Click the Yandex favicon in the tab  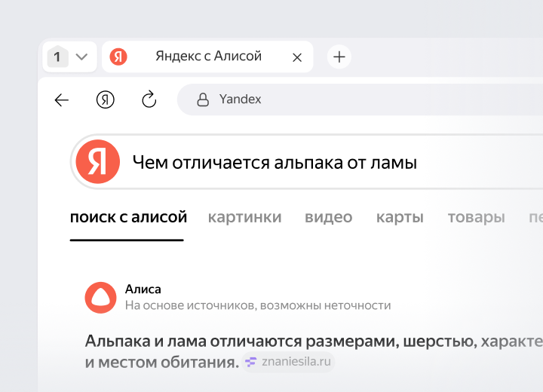(118, 57)
